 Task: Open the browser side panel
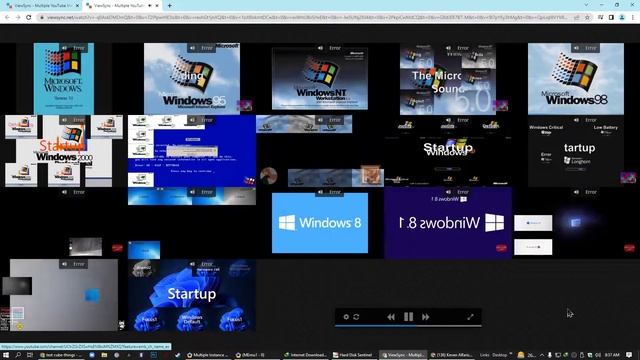click(x=611, y=18)
